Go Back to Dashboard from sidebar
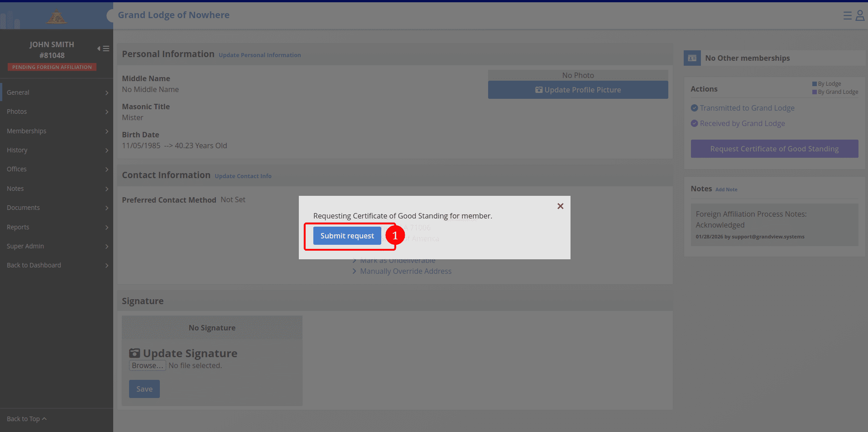 pyautogui.click(x=57, y=265)
